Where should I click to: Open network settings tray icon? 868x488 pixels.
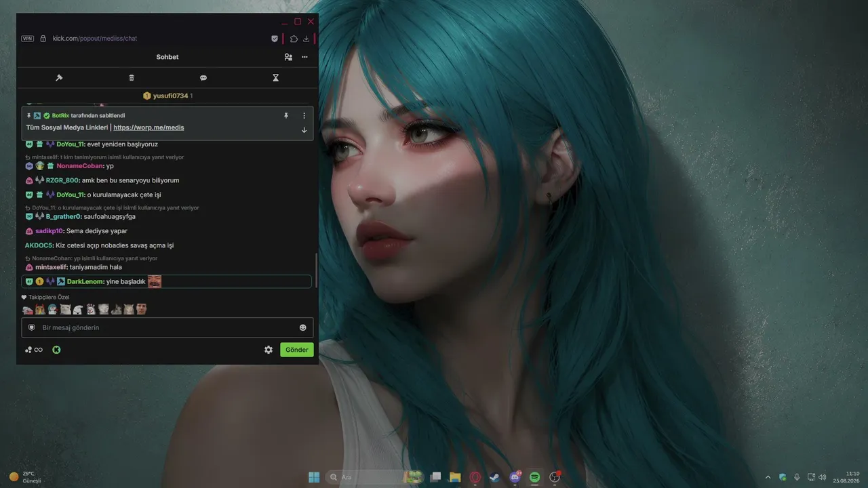[811, 477]
